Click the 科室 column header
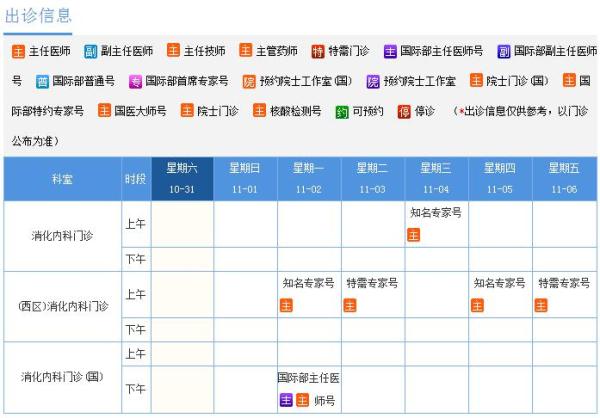 coord(62,179)
